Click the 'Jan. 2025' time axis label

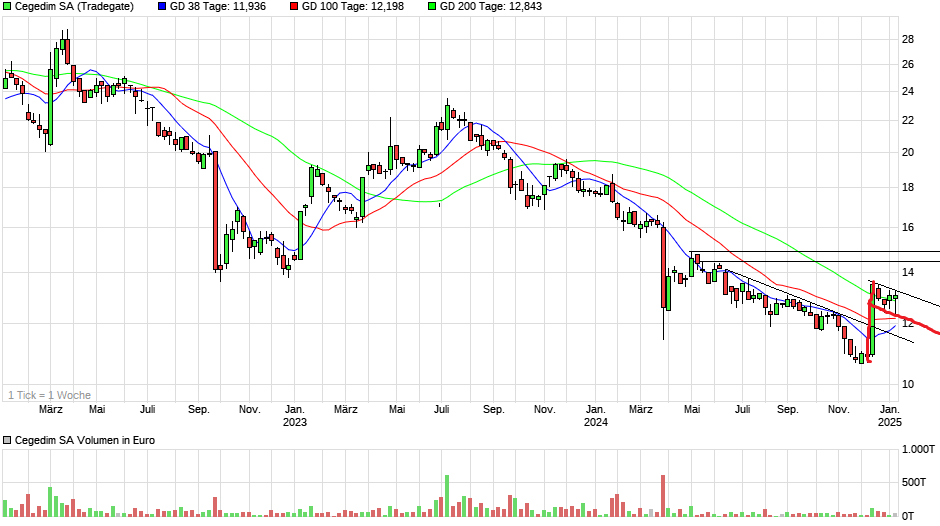point(890,416)
